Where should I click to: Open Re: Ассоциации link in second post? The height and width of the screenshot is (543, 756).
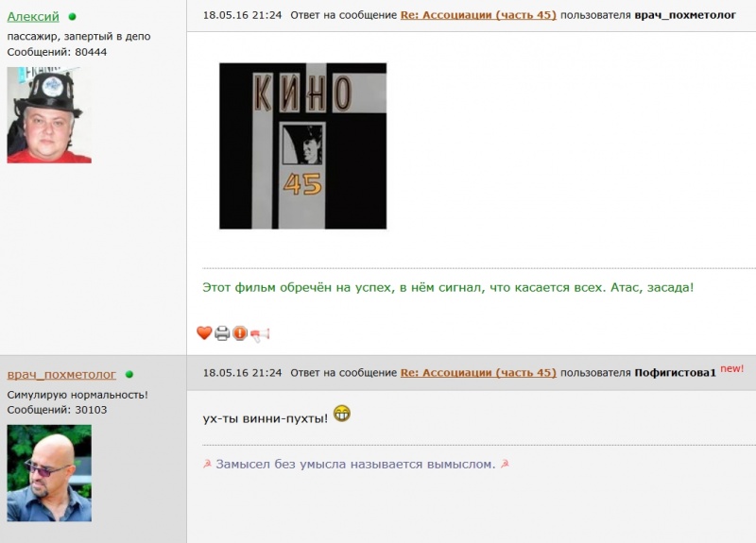(x=478, y=373)
